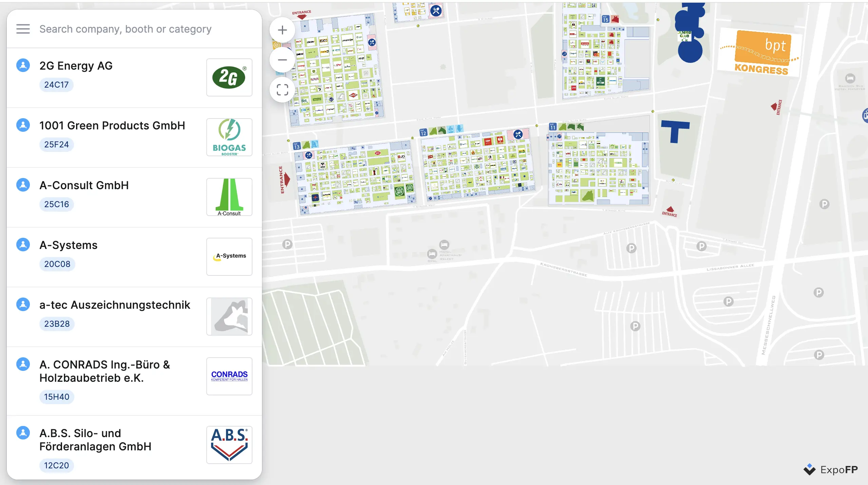Select the A-Systems exhibitor entry

coord(69,245)
